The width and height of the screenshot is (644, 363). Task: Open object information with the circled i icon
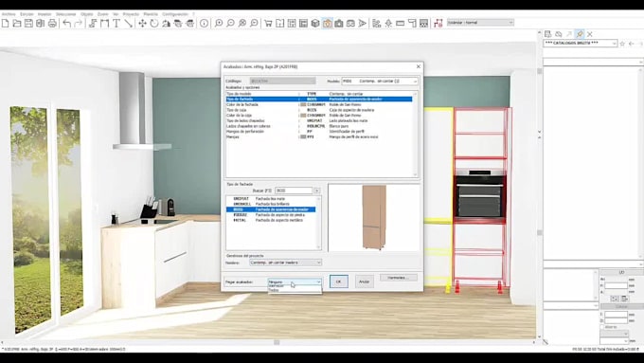point(205,24)
